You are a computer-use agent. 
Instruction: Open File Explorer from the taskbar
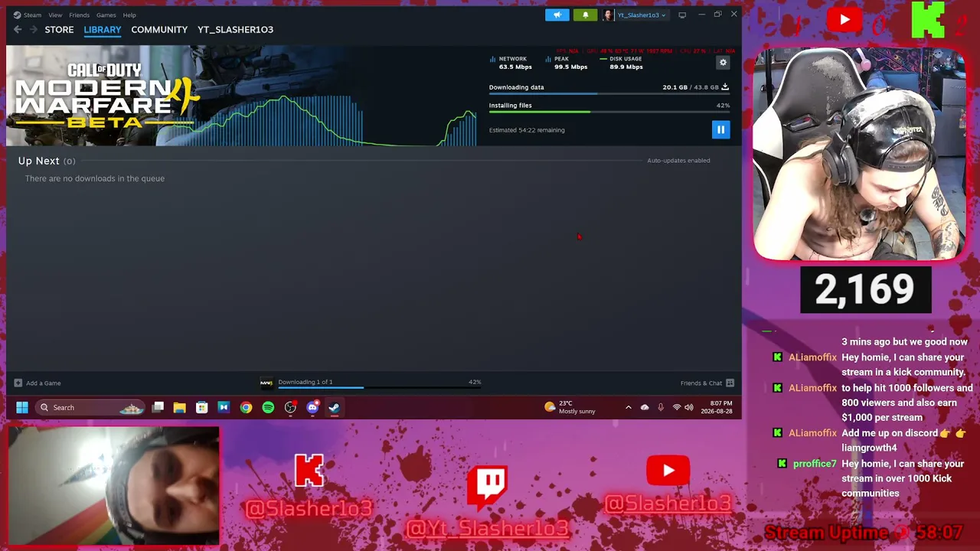tap(179, 407)
